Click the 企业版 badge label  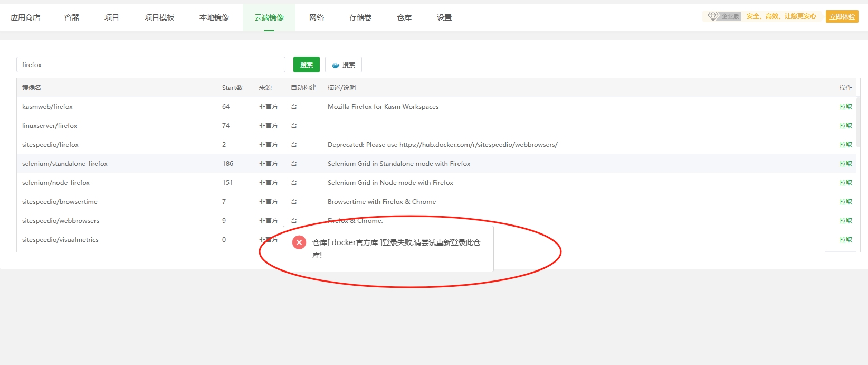730,16
